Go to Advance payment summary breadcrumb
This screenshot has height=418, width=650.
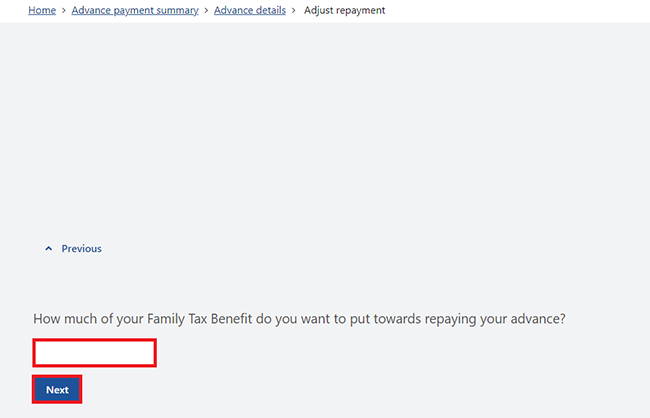click(135, 10)
